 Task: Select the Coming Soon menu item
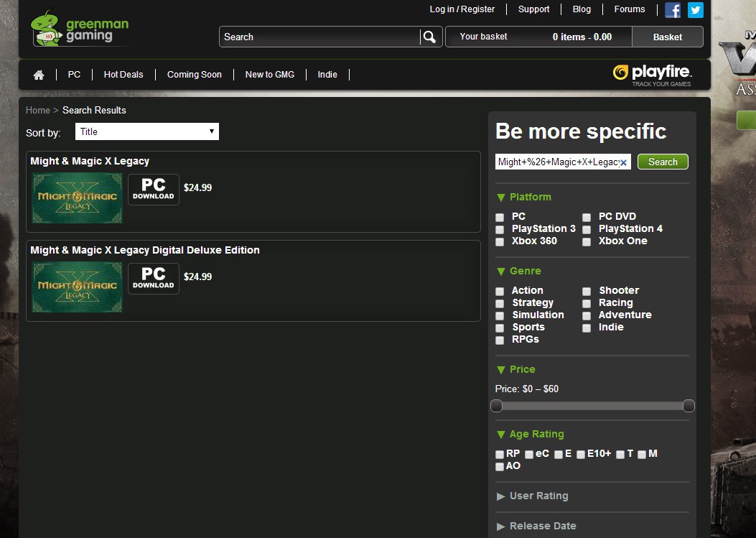[x=194, y=75]
